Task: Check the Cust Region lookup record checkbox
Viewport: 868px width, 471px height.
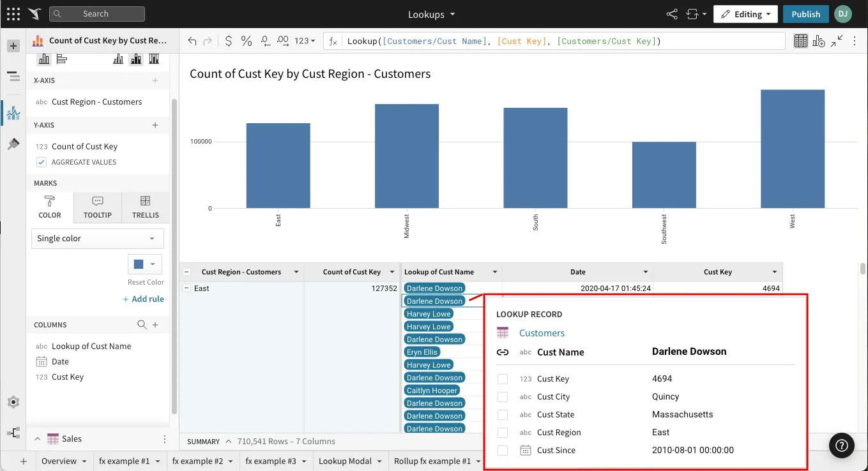Action: [503, 433]
